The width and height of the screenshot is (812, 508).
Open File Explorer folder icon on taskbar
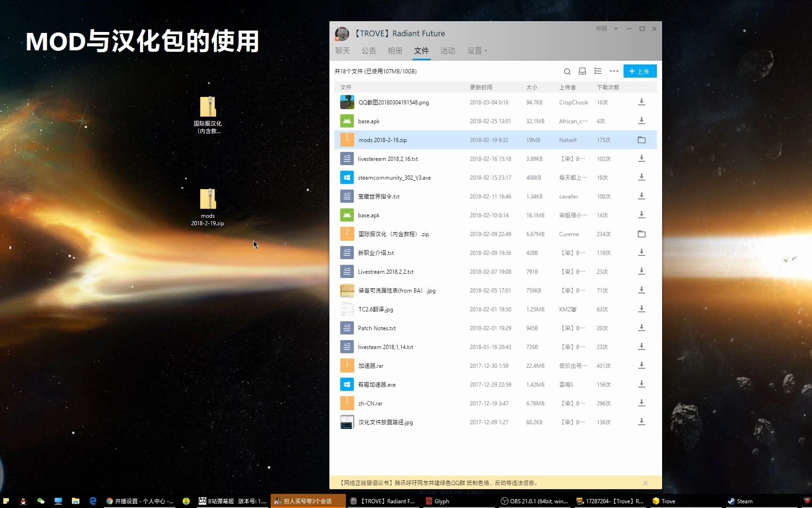coord(75,501)
